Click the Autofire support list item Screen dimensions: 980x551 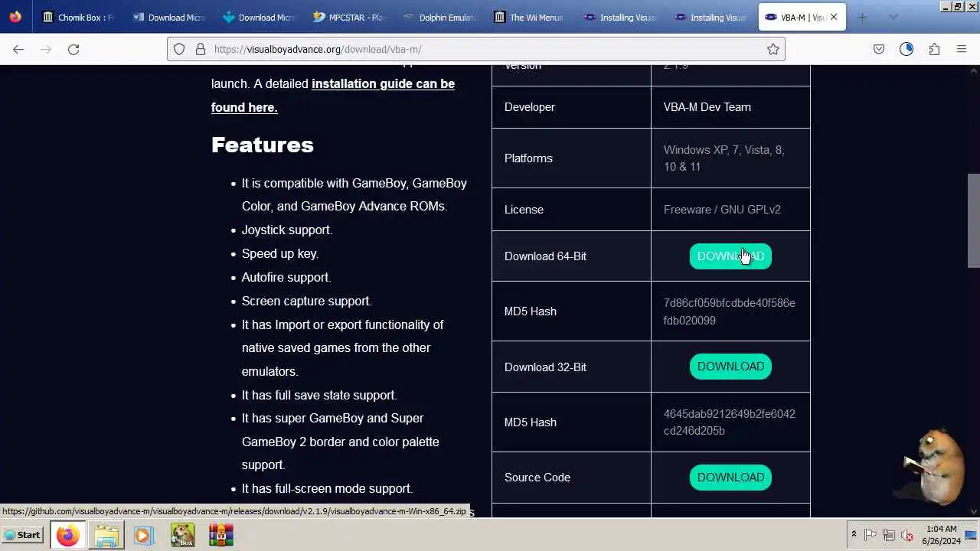click(286, 278)
